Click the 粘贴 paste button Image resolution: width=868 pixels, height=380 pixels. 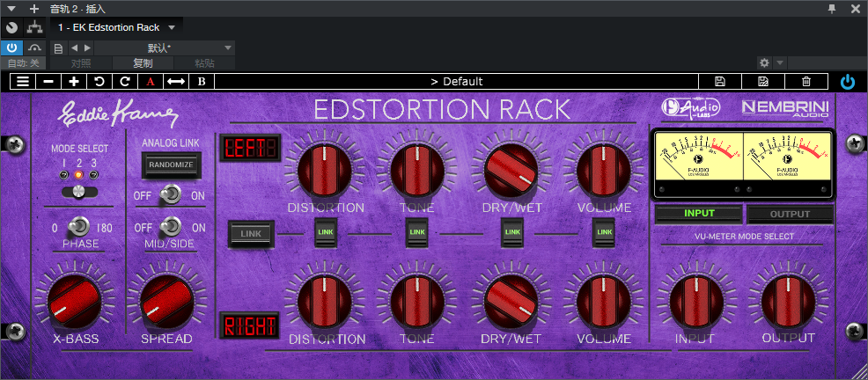(x=204, y=63)
